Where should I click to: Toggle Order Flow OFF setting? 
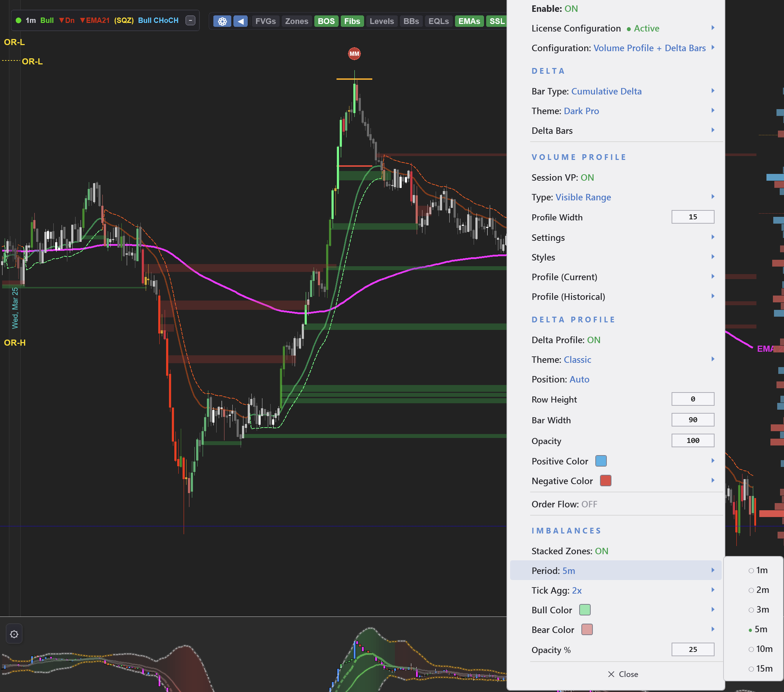click(564, 504)
